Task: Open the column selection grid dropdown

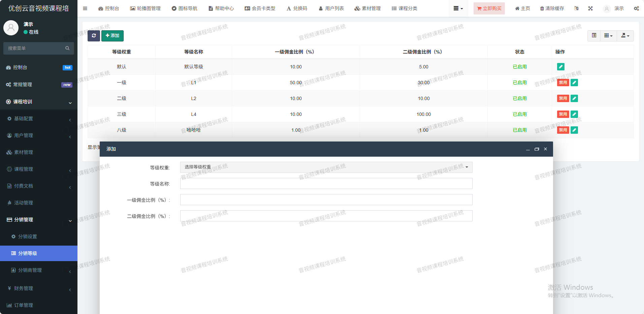Action: 608,36
